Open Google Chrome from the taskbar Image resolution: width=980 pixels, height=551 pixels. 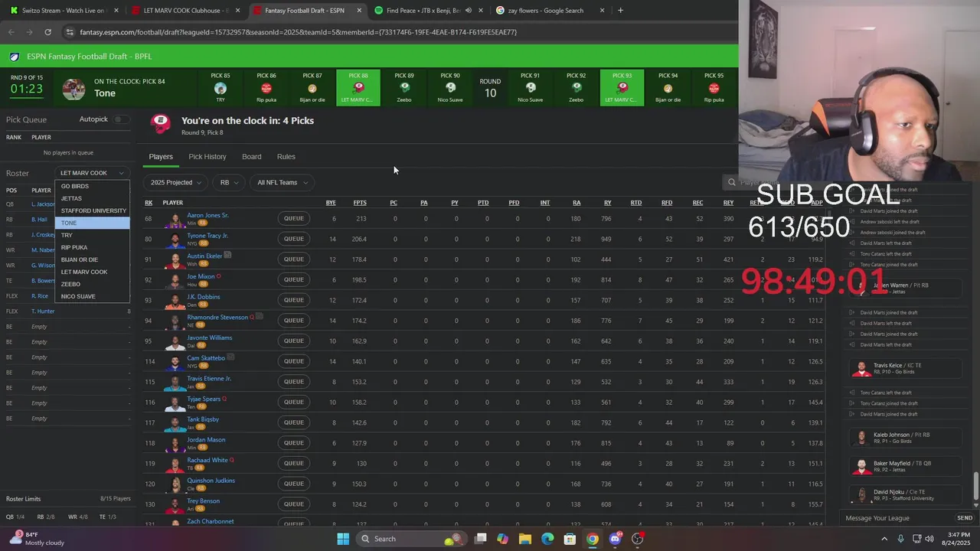click(593, 539)
